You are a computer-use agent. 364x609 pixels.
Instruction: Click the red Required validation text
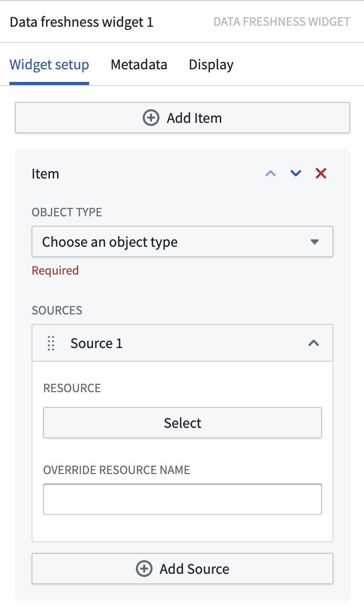(x=55, y=270)
